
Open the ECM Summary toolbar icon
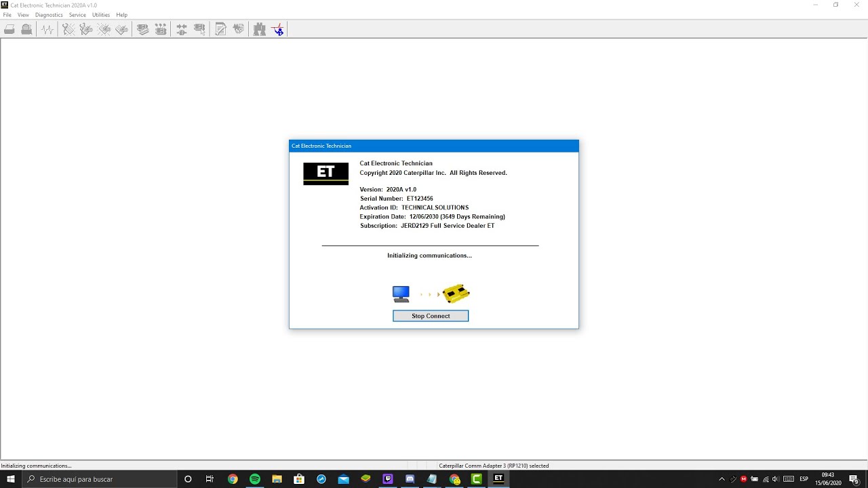[x=143, y=29]
